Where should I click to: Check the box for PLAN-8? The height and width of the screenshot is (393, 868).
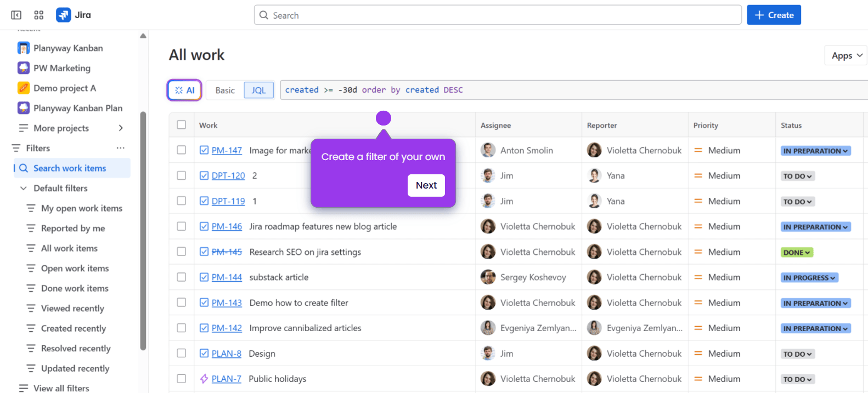pos(182,354)
